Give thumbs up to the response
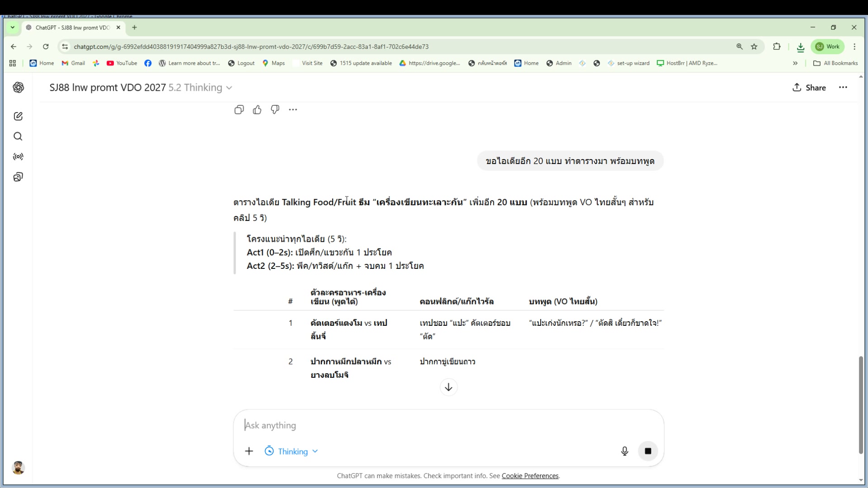Screen dimensions: 868x488 (x=257, y=110)
